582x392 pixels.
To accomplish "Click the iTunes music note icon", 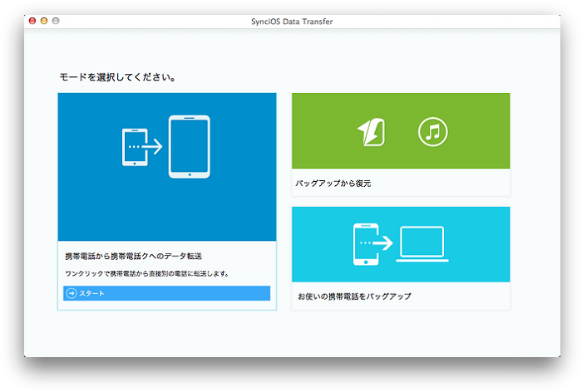I will pyautogui.click(x=433, y=132).
